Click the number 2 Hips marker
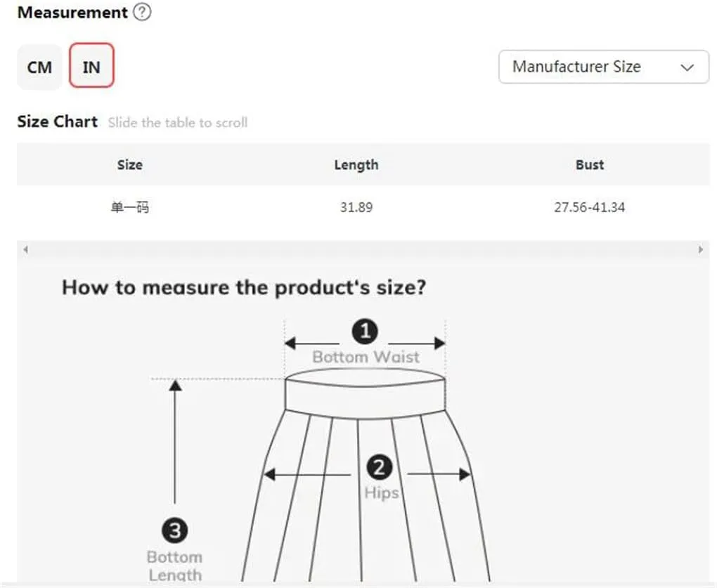 (x=379, y=467)
